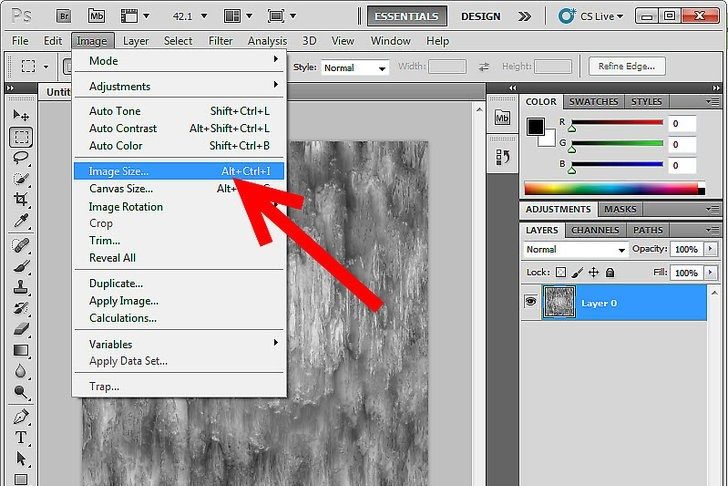
Task: Select the Lasso tool
Action: point(21,157)
